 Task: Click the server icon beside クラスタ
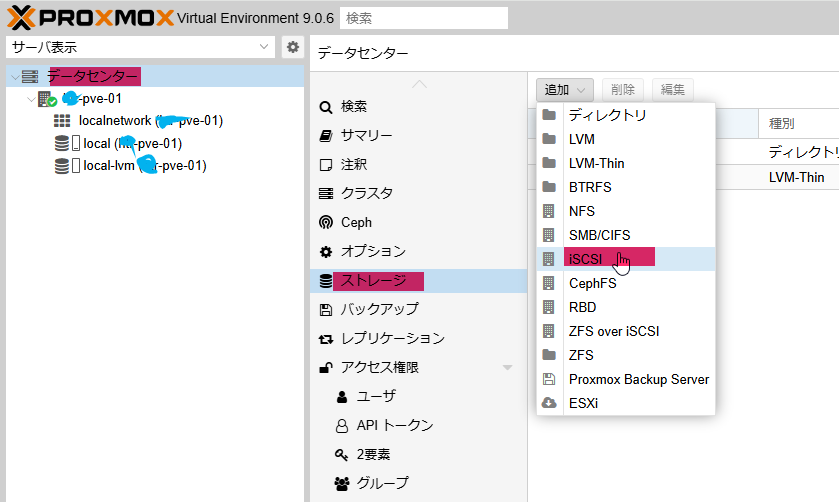pyautogui.click(x=326, y=194)
